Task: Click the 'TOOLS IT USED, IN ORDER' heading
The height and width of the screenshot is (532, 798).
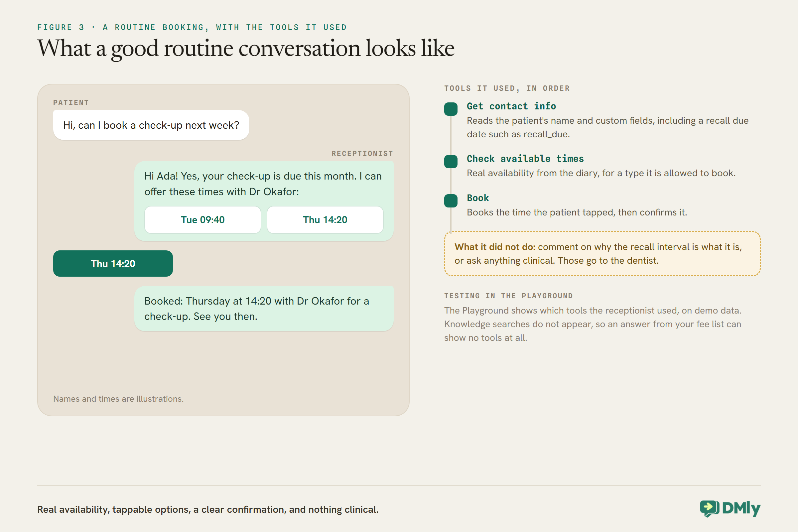Action: click(507, 88)
